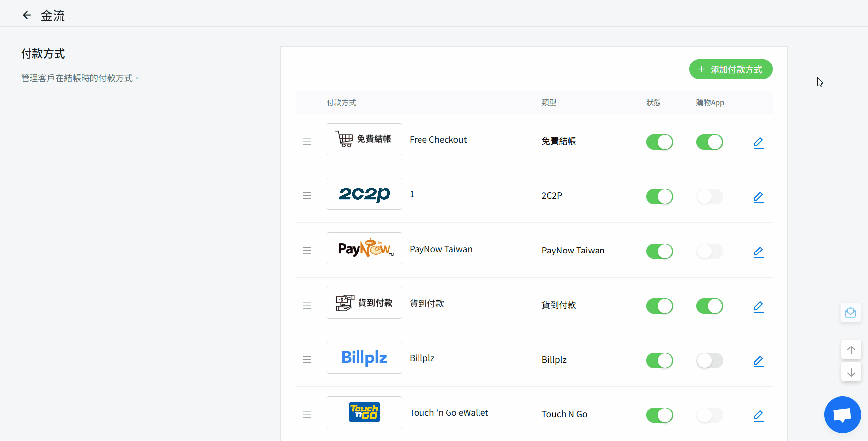Click the edit pencil for 貨到付款

point(758,307)
